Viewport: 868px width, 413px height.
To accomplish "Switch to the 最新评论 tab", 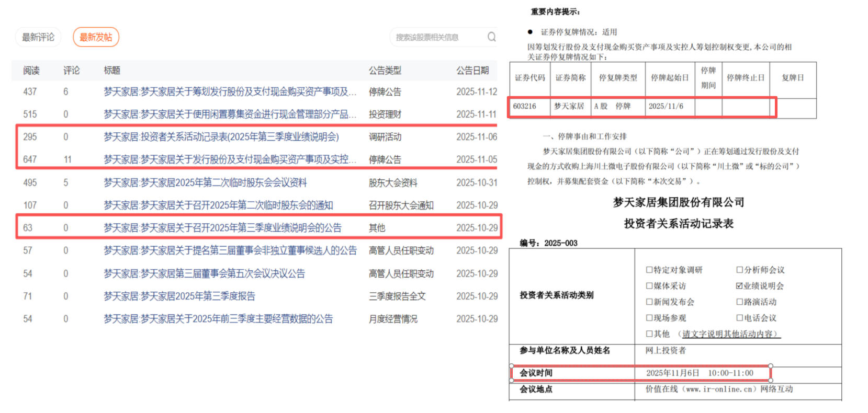I will point(38,37).
